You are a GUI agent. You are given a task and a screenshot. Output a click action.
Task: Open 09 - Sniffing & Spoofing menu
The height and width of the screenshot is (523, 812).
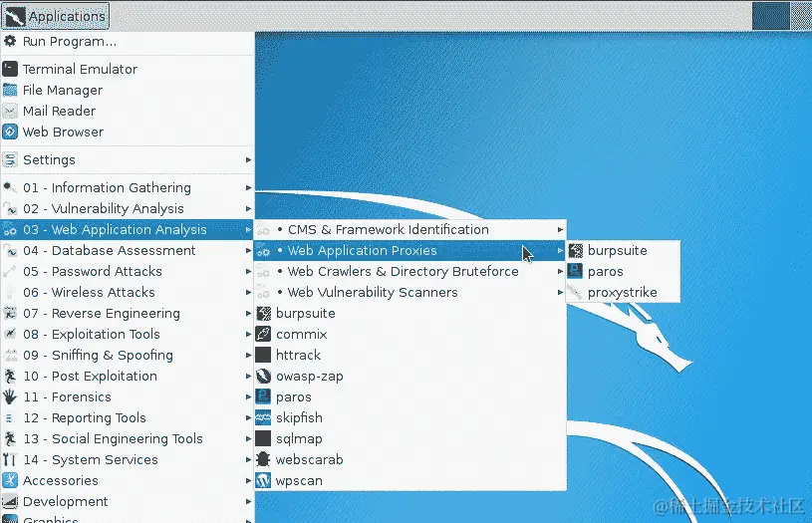point(128,355)
